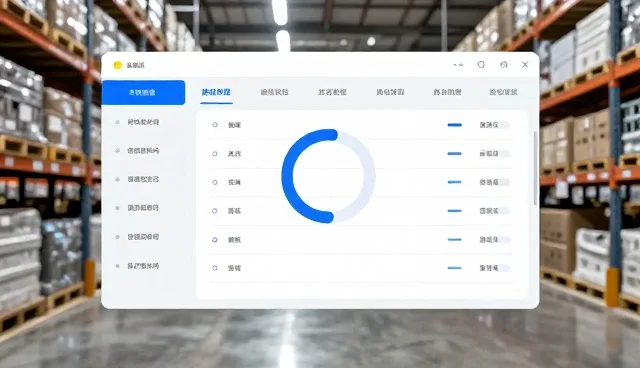
Task: Select the radio circle in the fifth list row
Action: (215, 239)
